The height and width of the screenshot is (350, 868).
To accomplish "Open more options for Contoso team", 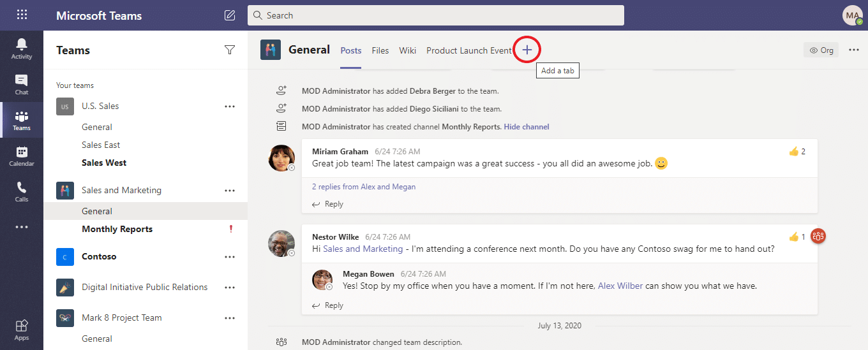I will click(x=230, y=257).
